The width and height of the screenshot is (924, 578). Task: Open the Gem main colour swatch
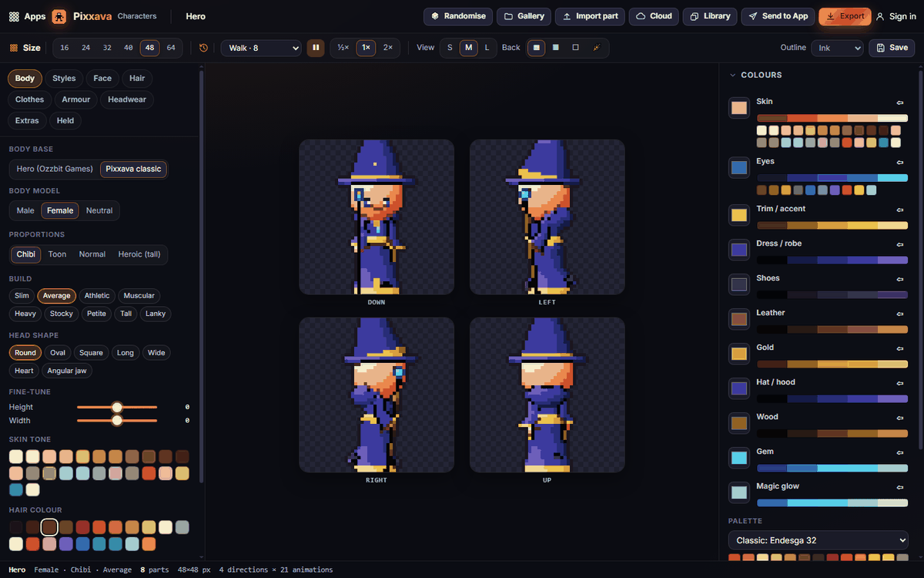coord(739,458)
